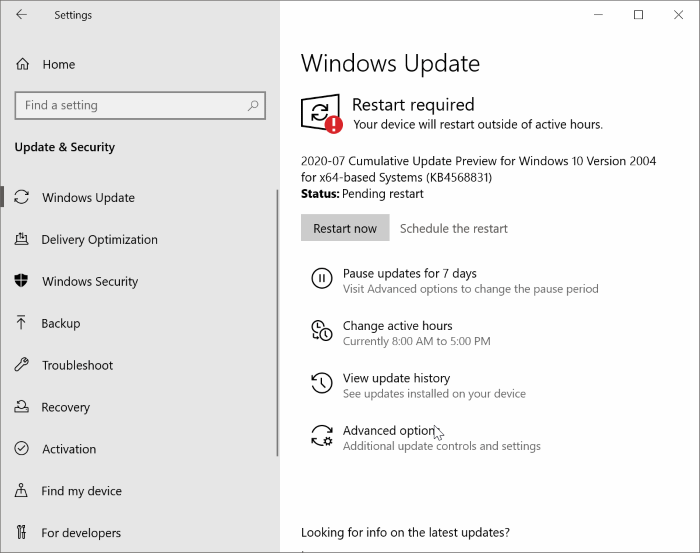This screenshot has height=553, width=700.
Task: Click the Recovery icon
Action: pos(21,407)
